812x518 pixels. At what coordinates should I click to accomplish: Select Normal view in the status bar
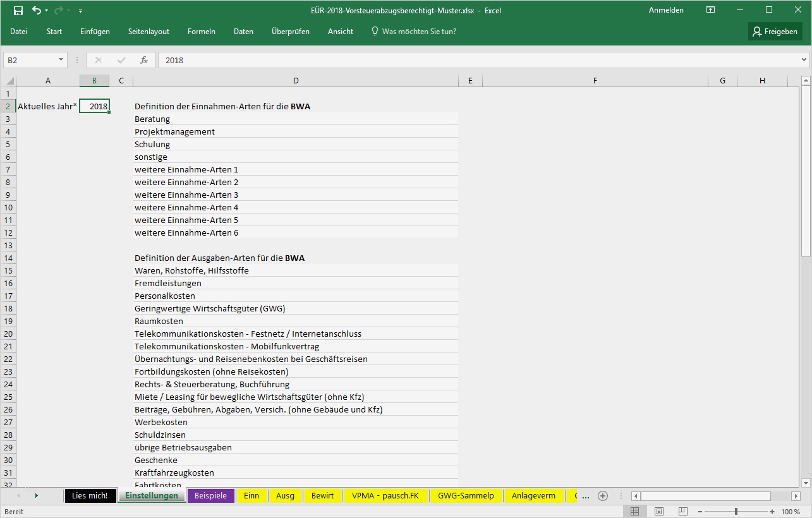pos(635,511)
